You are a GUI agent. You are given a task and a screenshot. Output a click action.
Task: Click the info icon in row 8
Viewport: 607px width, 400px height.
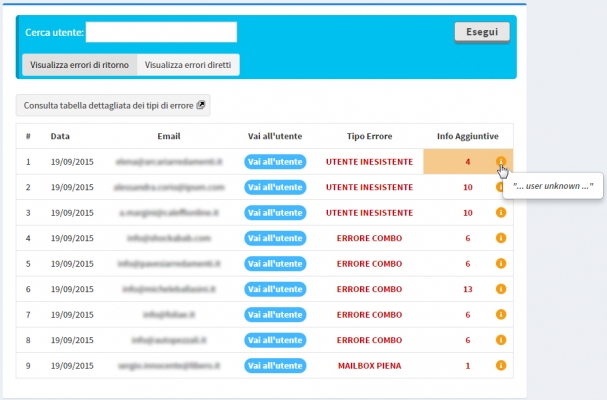pos(501,340)
